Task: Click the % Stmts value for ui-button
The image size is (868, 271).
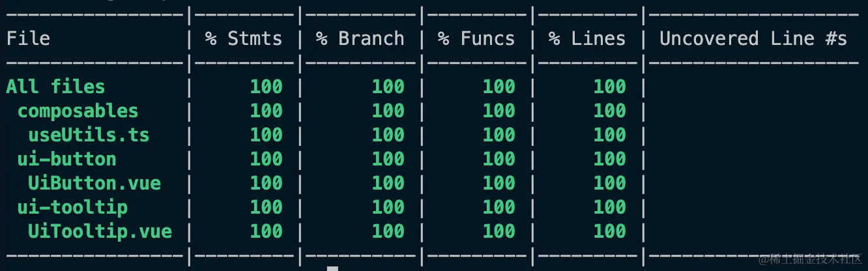Action: click(x=267, y=159)
